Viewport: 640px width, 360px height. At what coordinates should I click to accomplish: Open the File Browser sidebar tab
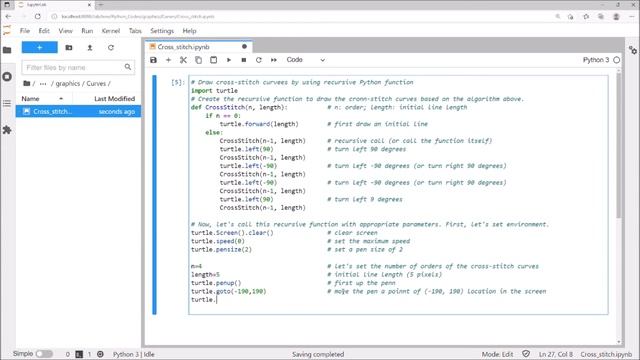tap(7, 50)
